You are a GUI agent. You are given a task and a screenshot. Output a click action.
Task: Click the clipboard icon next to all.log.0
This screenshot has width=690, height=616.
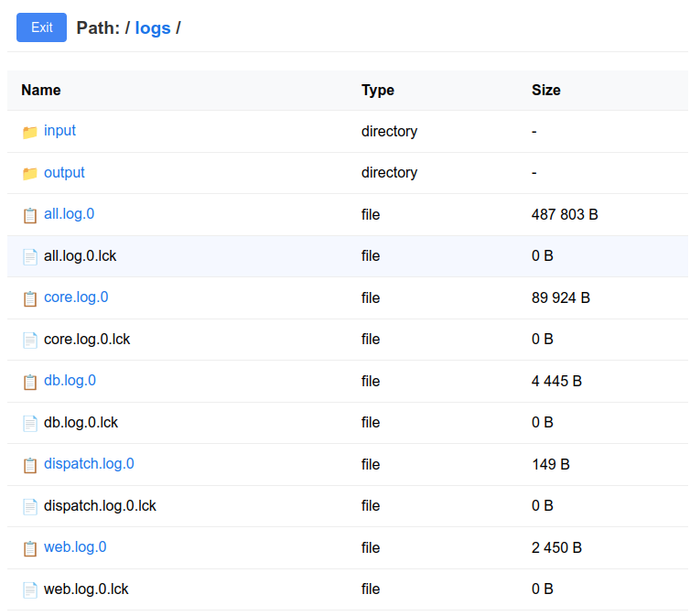tap(30, 215)
